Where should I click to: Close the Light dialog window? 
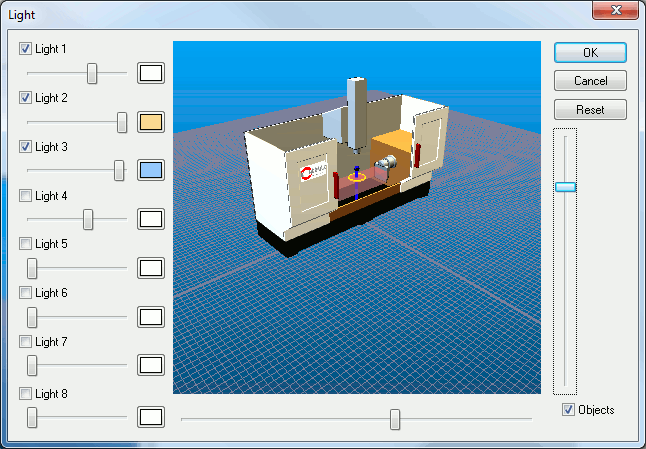(616, 10)
